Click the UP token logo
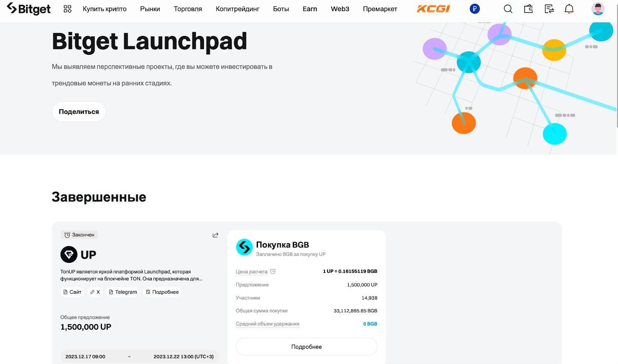 point(69,254)
